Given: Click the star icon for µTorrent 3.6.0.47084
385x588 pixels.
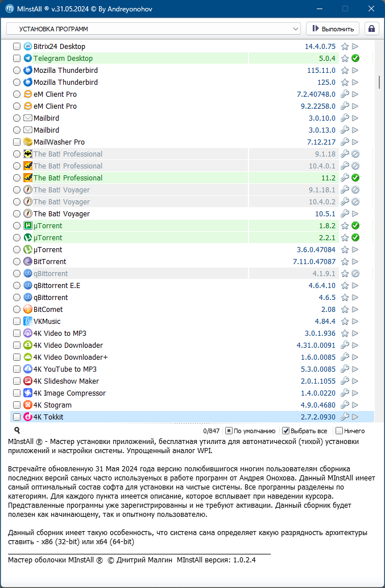Looking at the screenshot, I should pos(345,250).
